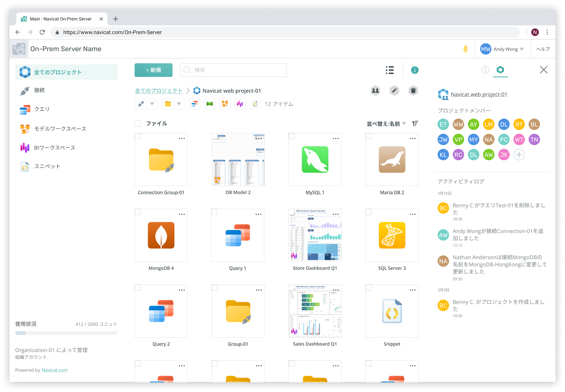
Task: Open browser three-dot menu
Action: [547, 32]
